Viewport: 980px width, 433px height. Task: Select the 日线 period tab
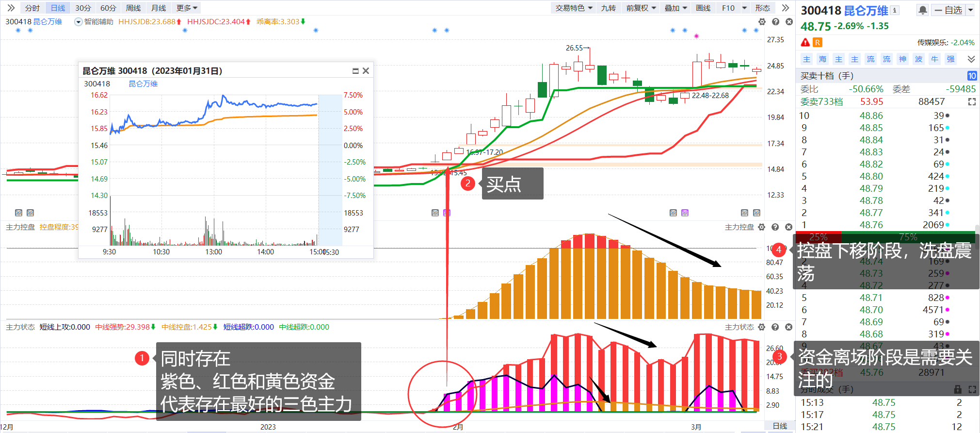click(x=58, y=8)
